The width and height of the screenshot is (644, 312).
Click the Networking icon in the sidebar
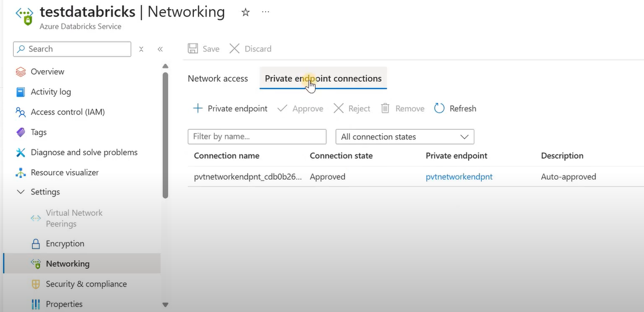[x=36, y=264]
